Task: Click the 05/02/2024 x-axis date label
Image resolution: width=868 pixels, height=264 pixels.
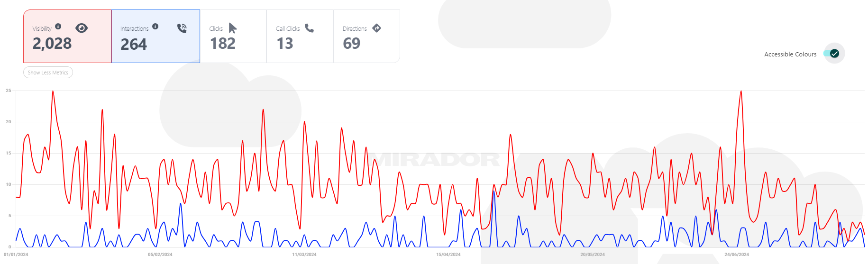Action: click(160, 255)
